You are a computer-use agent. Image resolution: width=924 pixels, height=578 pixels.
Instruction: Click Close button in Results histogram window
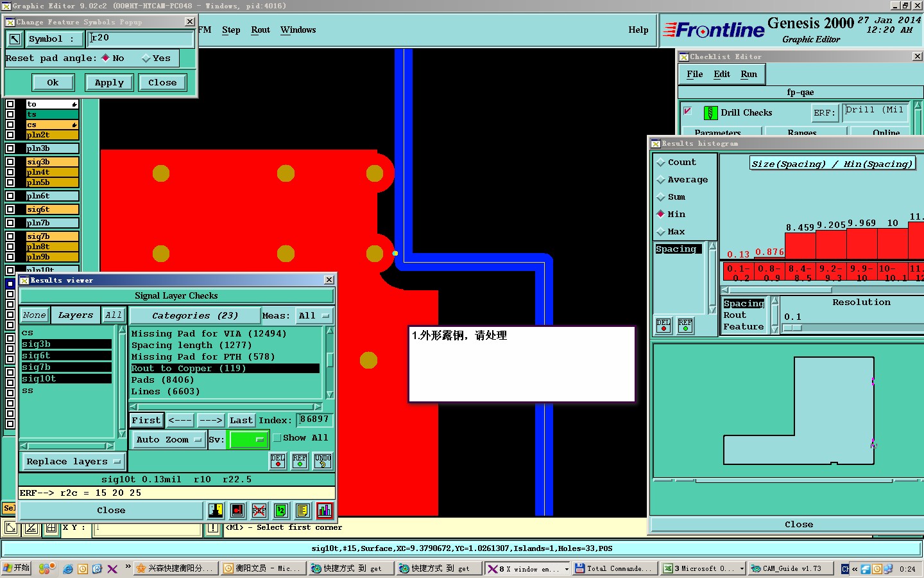click(798, 525)
